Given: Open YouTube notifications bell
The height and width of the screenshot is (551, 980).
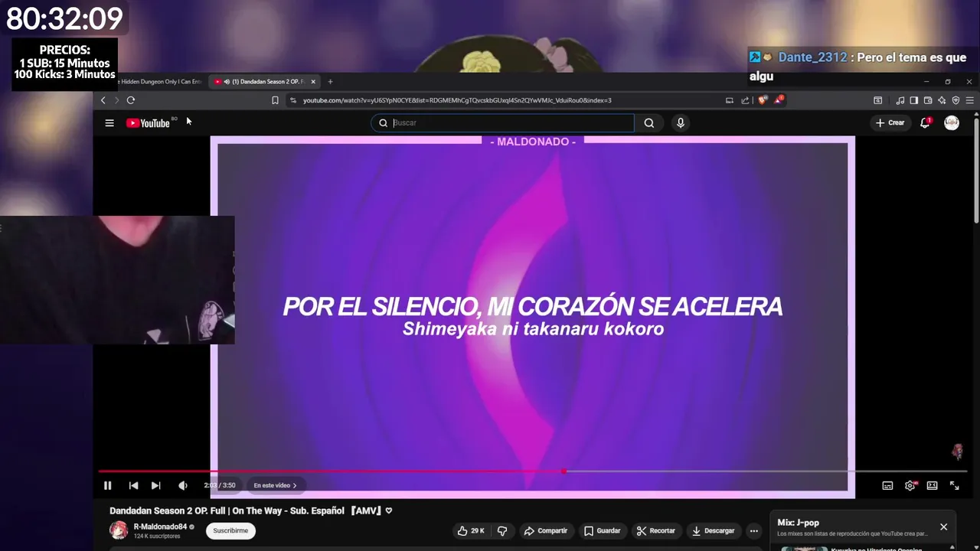Looking at the screenshot, I should point(925,123).
